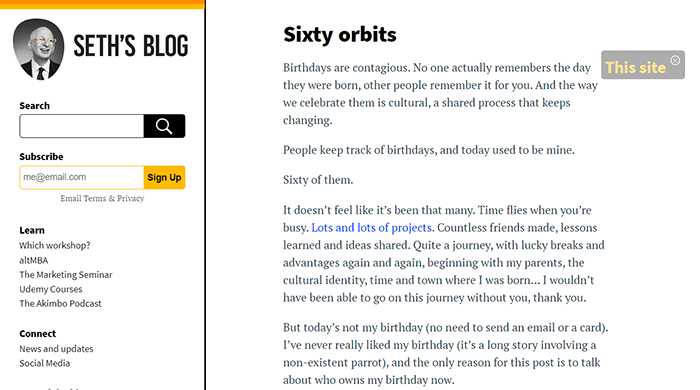Click Seth's portrait photo
The width and height of the screenshot is (700, 390).
click(x=38, y=49)
